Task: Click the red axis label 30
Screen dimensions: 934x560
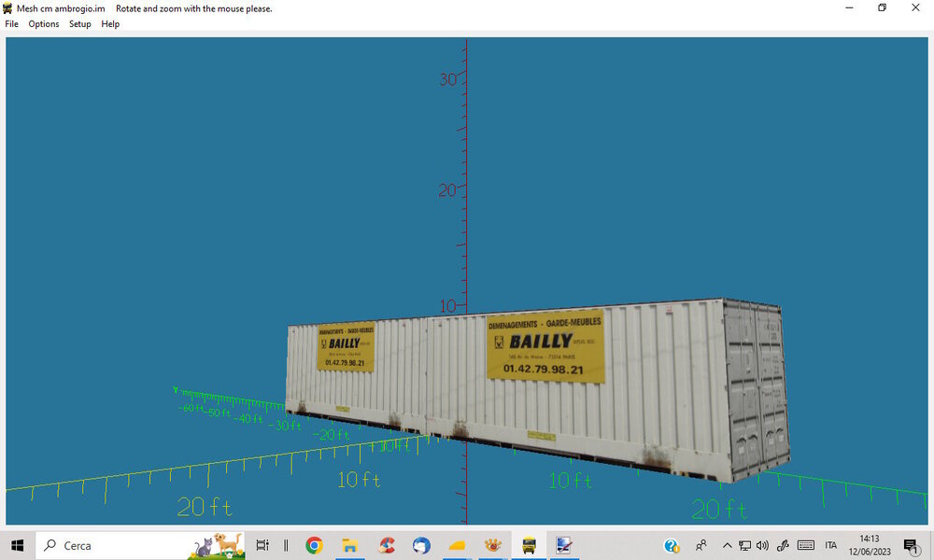Action: (448, 79)
